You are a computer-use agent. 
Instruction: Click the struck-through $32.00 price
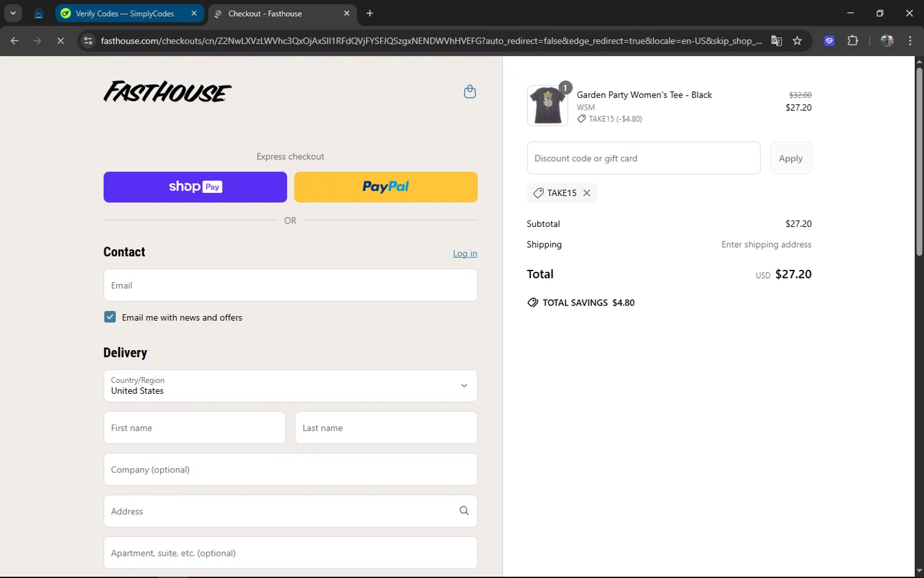point(800,95)
